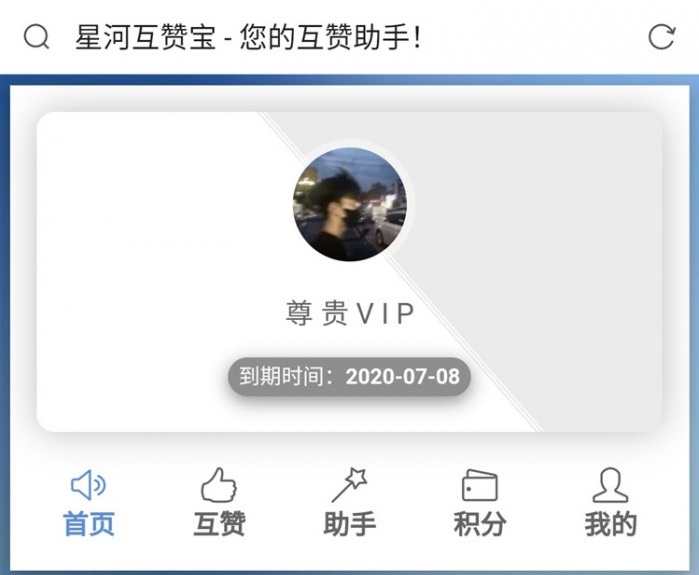The width and height of the screenshot is (699, 575).
Task: Click the 尊贵VIP text
Action: [x=350, y=313]
